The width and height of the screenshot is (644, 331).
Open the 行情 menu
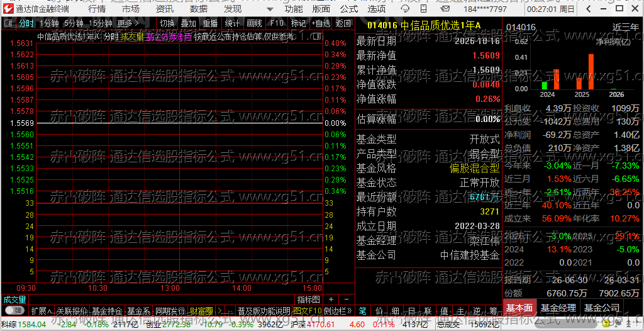pyautogui.click(x=96, y=9)
